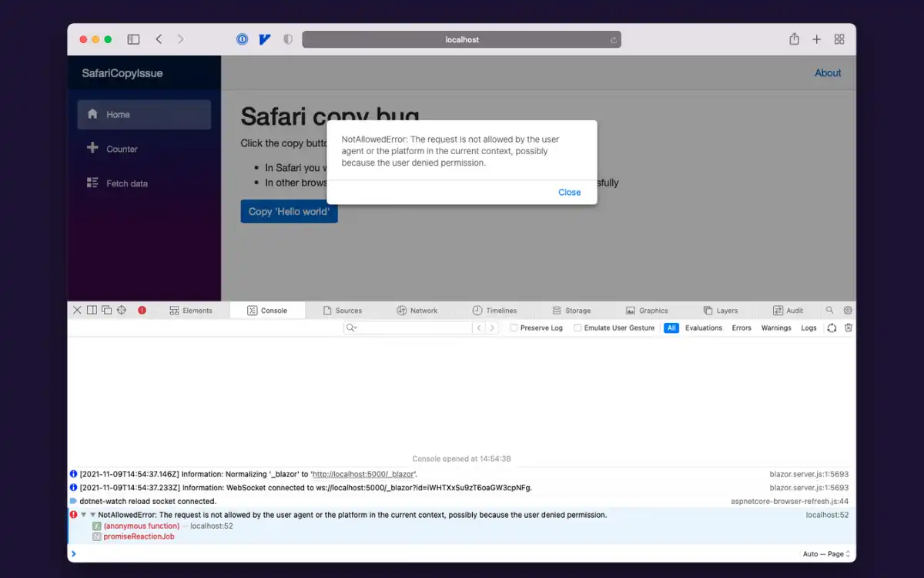The height and width of the screenshot is (578, 924).
Task: Detach inspector into separate window icon
Action: pos(106,311)
